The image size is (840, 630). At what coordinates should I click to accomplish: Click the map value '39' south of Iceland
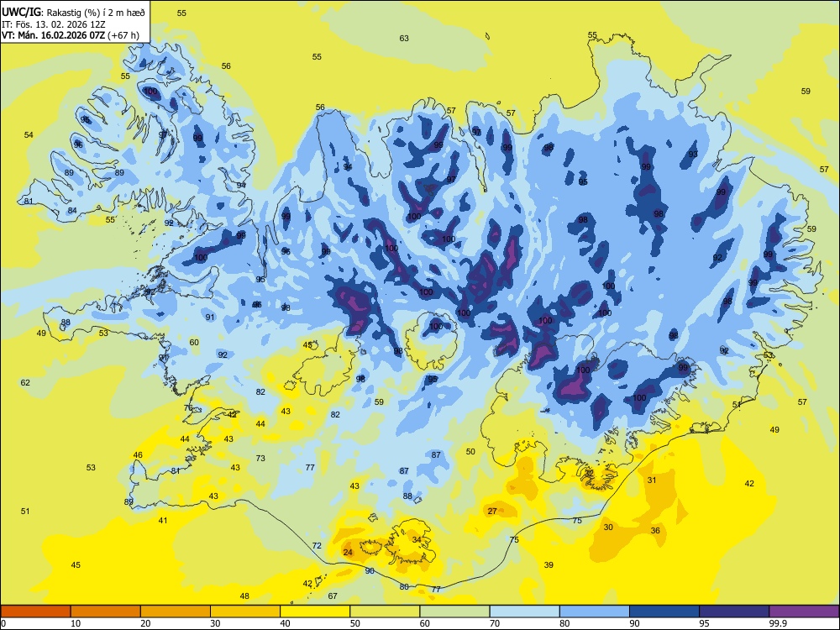tap(549, 564)
